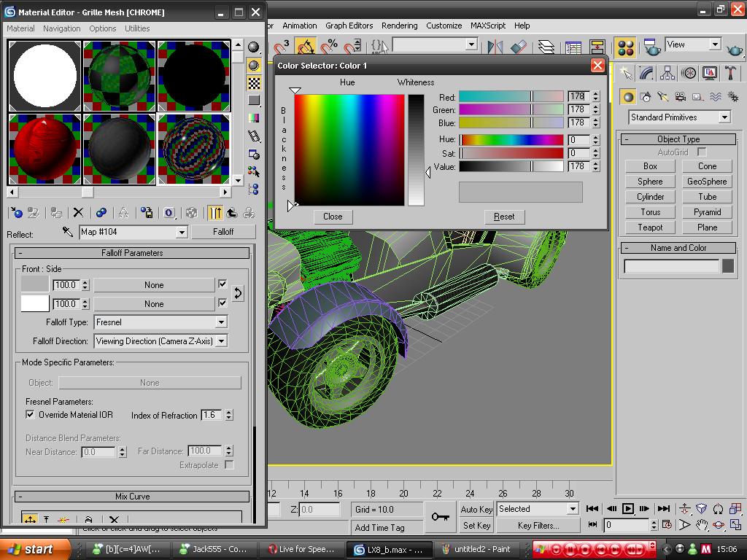Image resolution: width=747 pixels, height=560 pixels.
Task: Swap Front and Side colors arrow
Action: coord(238,293)
